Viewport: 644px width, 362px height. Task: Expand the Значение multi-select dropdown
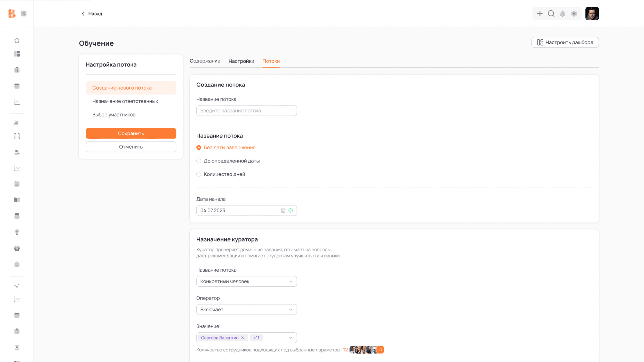(x=290, y=338)
